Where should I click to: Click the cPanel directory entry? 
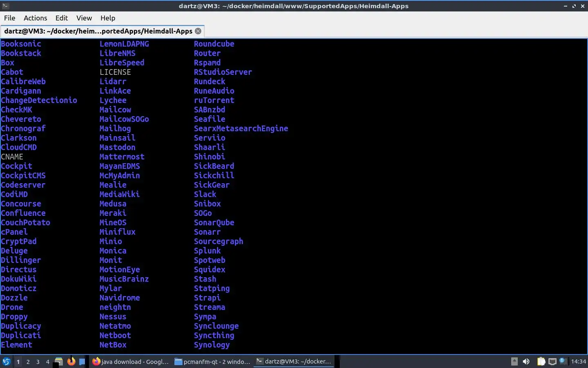(x=14, y=232)
